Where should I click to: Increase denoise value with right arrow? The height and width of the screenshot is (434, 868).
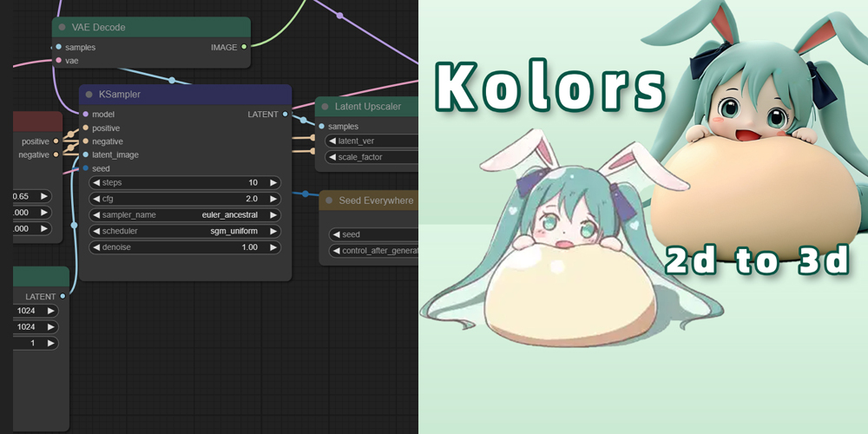[273, 247]
